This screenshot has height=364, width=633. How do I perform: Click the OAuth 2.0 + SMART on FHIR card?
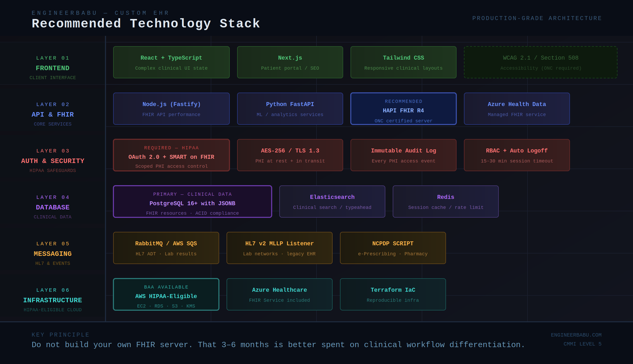pos(171,155)
